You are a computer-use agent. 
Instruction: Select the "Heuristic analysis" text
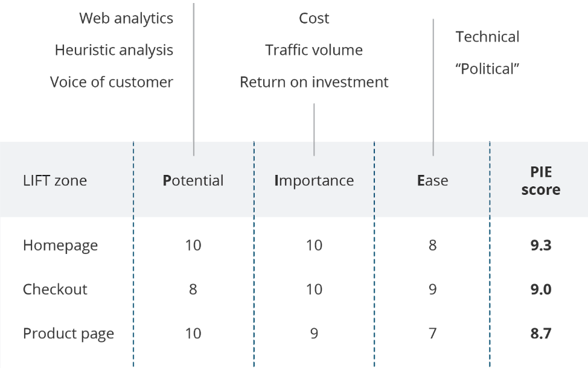tap(114, 50)
